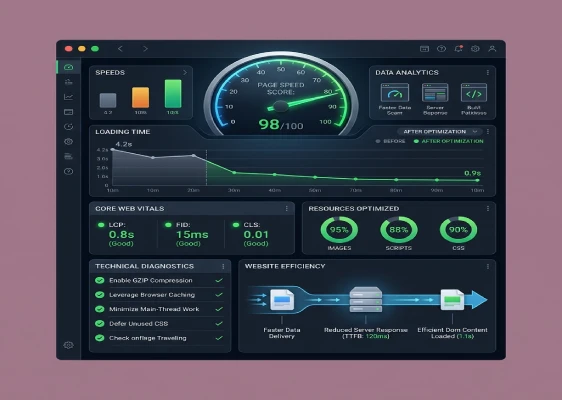
Task: Toggle the Leverage Browser Caching check
Action: [100, 295]
